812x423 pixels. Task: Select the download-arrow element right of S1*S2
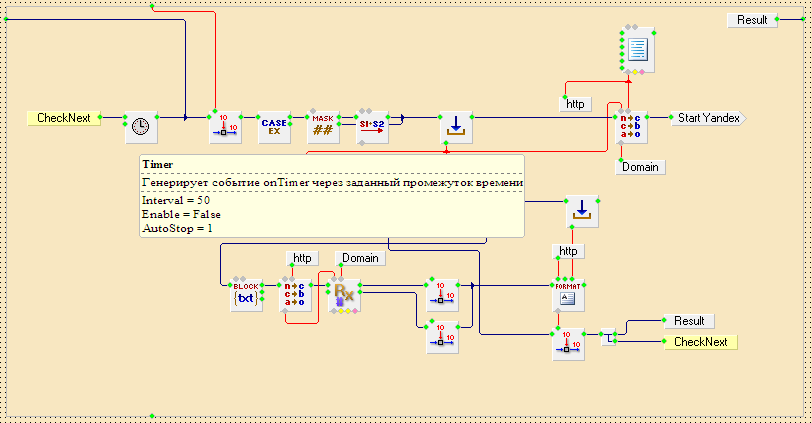(455, 126)
